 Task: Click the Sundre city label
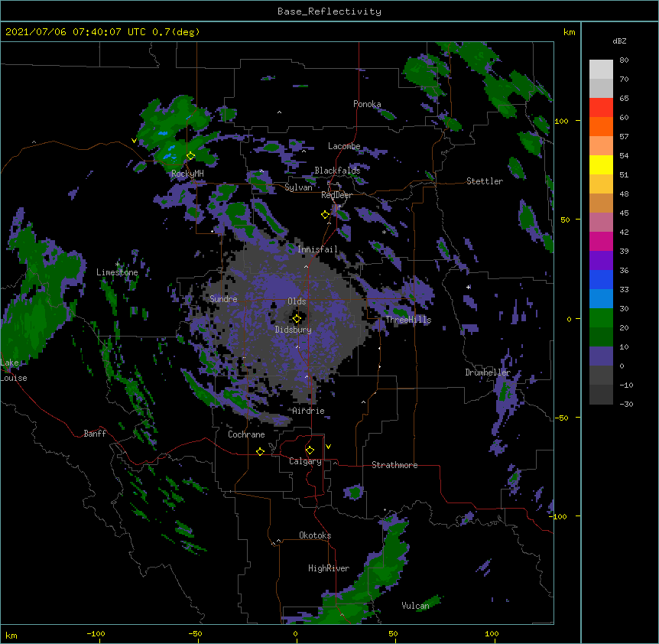coord(223,299)
